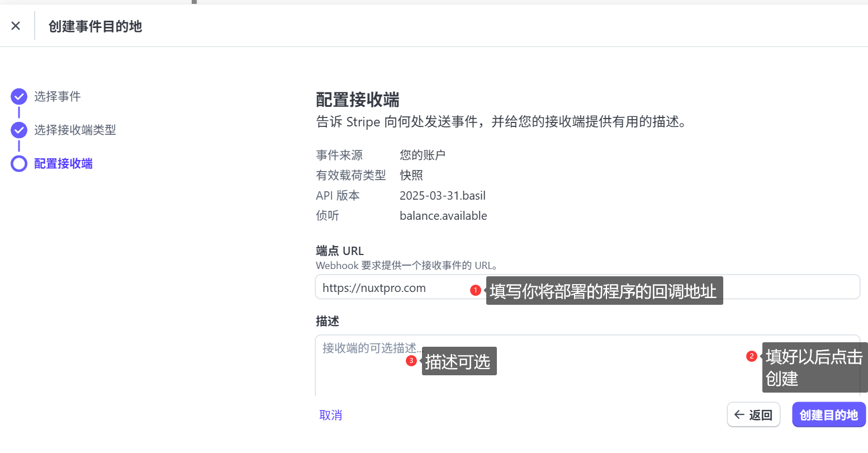Select the 配置接收端 step label

click(63, 164)
